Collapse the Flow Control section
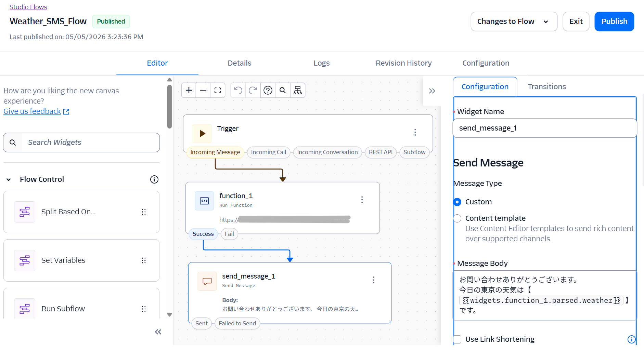The width and height of the screenshot is (644, 351). (x=9, y=179)
